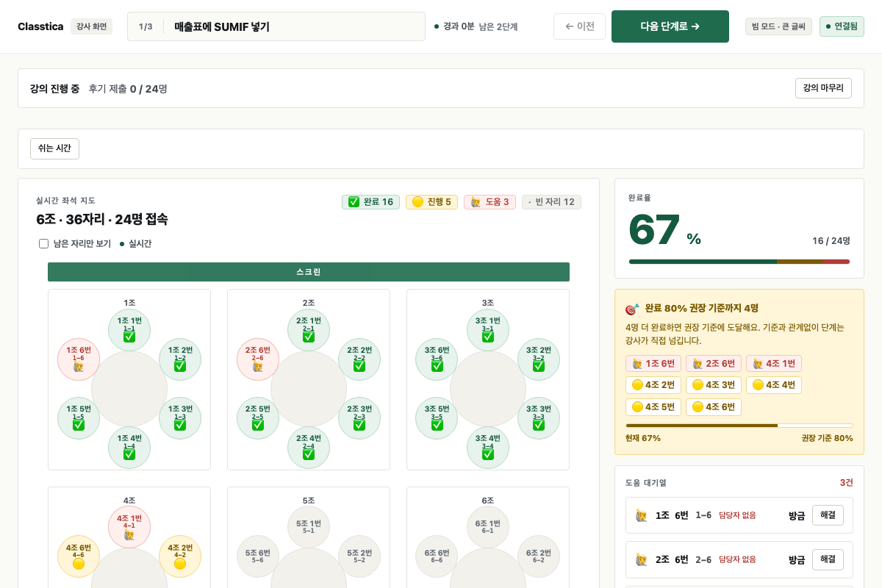Screen dimensions: 882x588
Task: Click the 4조 3번 chip in recommendation panel
Action: (x=714, y=385)
